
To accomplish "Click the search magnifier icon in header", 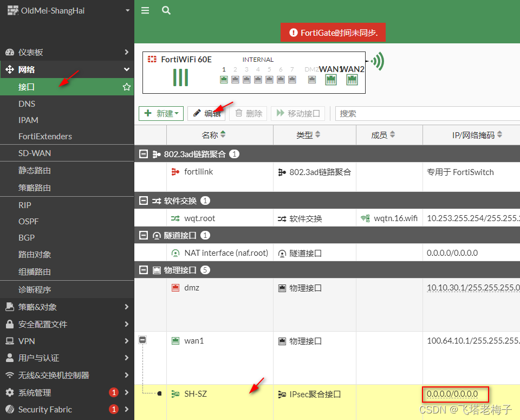I will coord(166,11).
